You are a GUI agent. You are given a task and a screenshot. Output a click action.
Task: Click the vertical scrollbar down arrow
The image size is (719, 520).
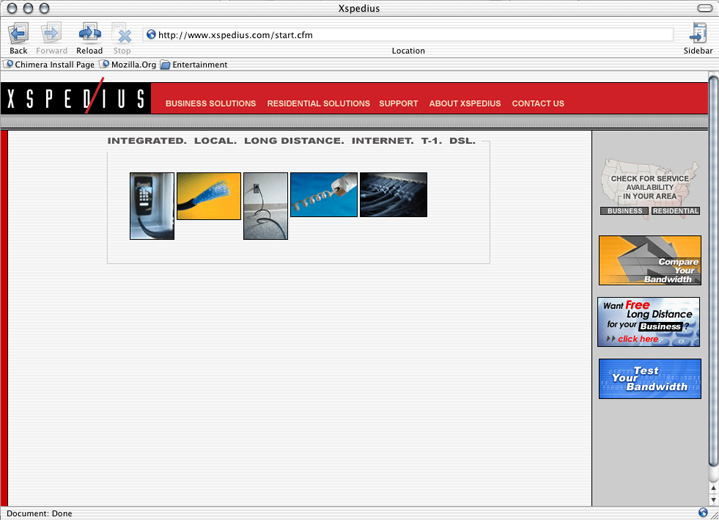[x=712, y=498]
